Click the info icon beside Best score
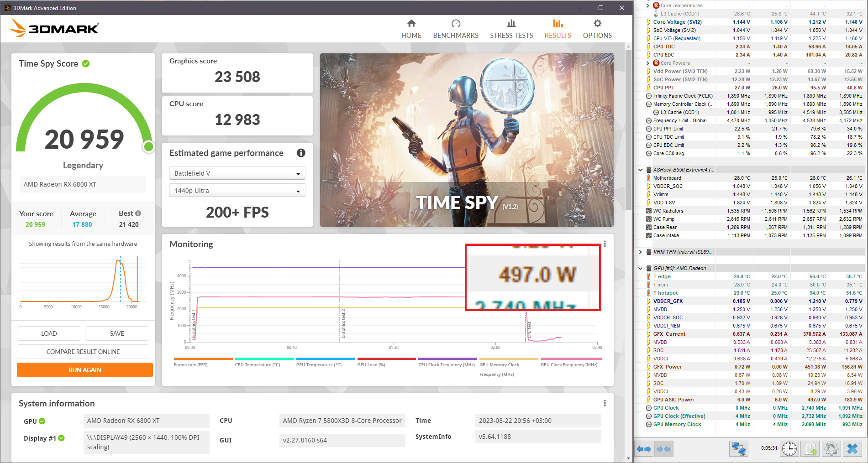The image size is (868, 463). click(138, 213)
